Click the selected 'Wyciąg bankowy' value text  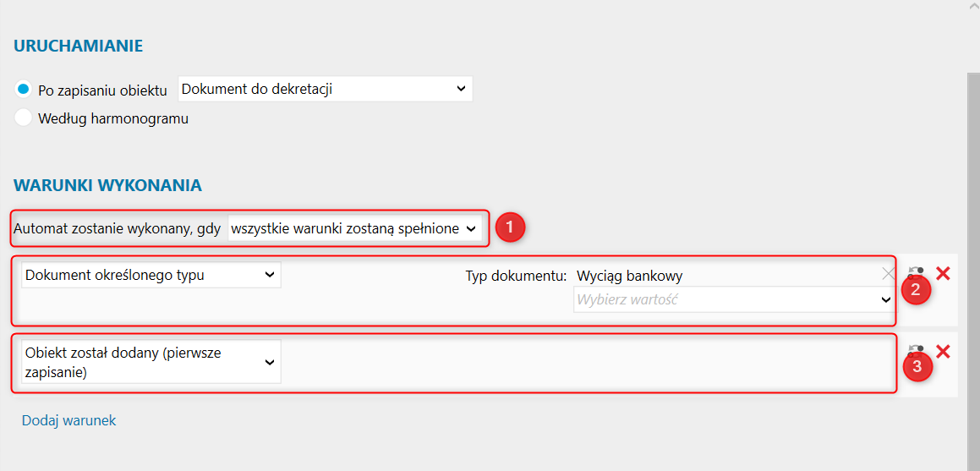(629, 276)
